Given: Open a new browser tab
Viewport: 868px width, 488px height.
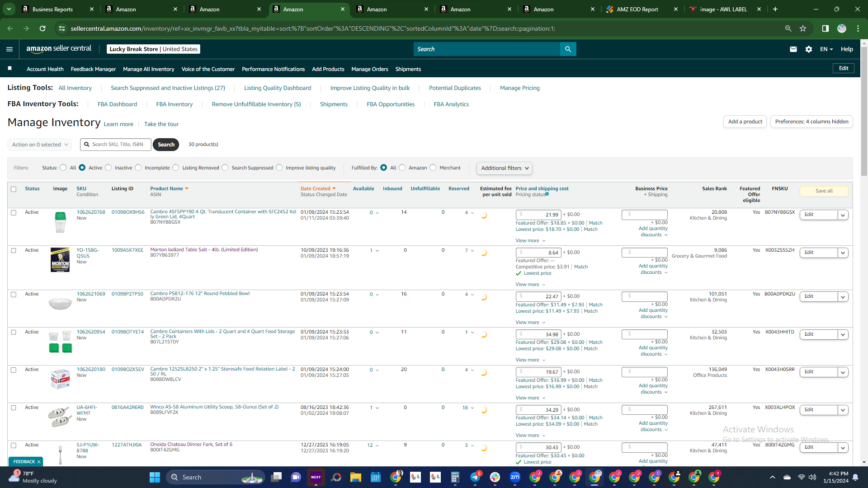Looking at the screenshot, I should [x=775, y=9].
